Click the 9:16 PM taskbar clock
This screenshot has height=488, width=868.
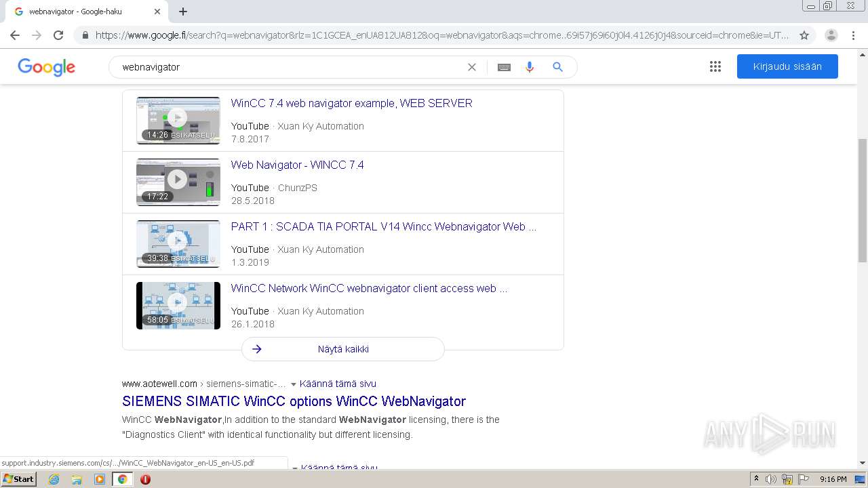pos(833,479)
